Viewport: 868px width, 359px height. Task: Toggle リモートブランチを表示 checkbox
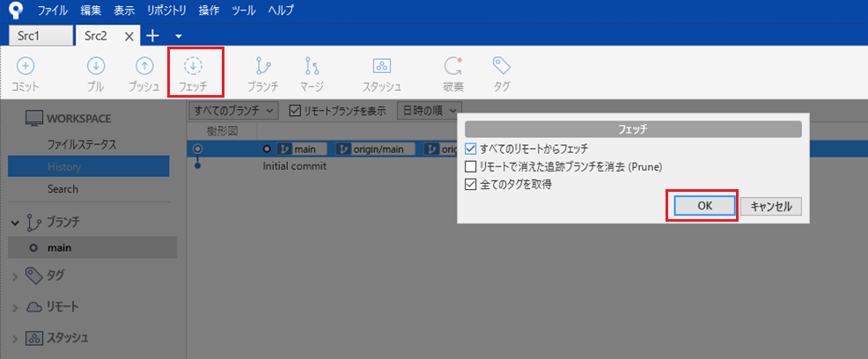tap(295, 111)
